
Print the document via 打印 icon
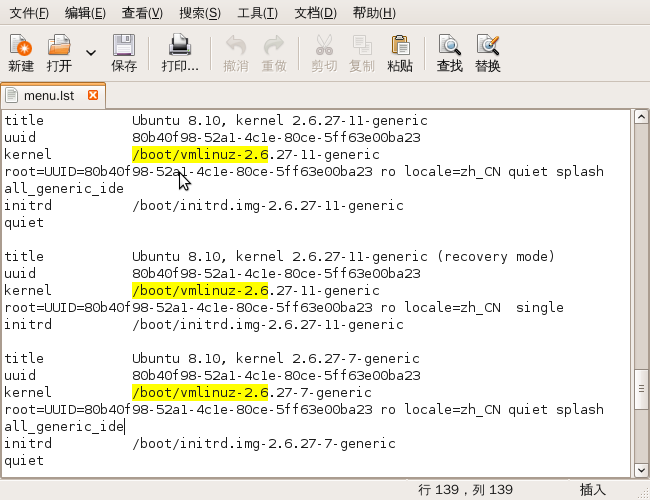pyautogui.click(x=179, y=46)
